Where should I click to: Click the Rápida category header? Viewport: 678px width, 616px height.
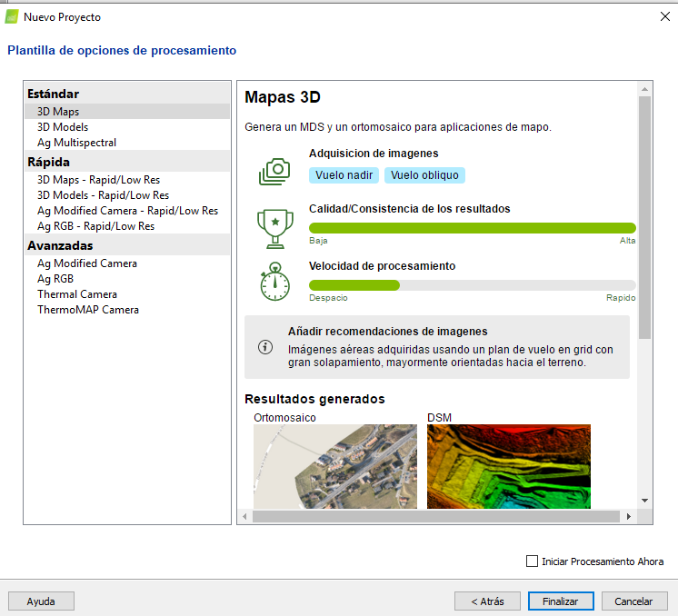(x=127, y=162)
